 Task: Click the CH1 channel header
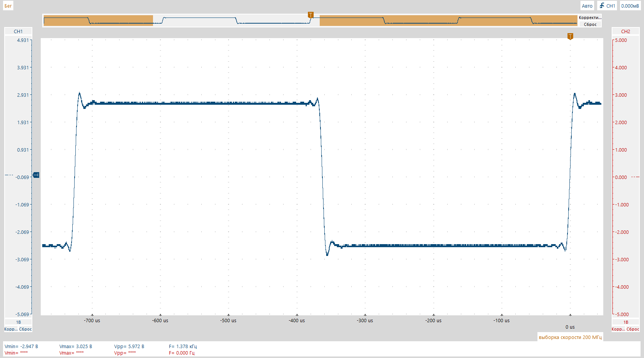click(18, 31)
